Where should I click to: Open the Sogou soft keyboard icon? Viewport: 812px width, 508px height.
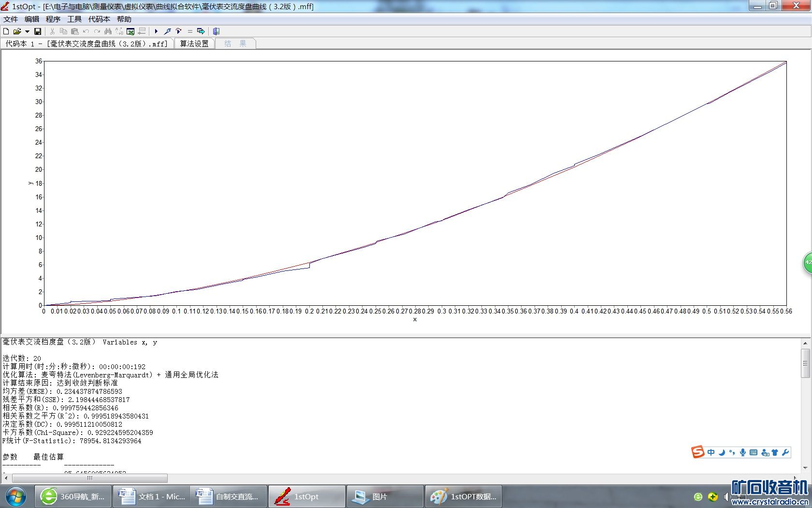[754, 452]
